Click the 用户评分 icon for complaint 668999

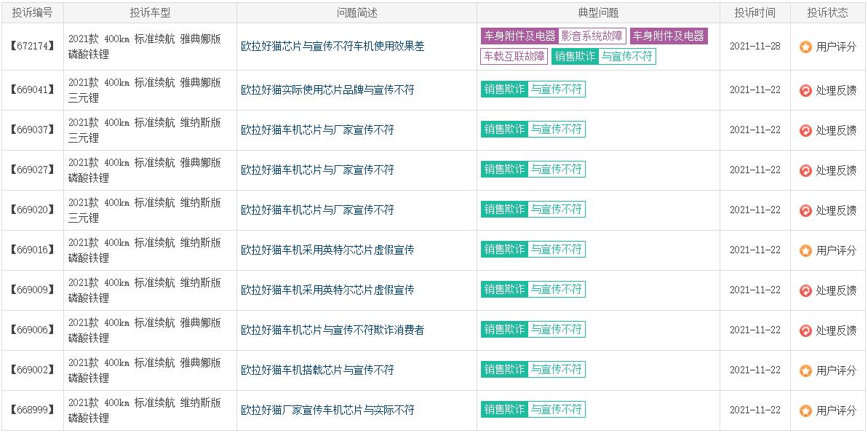805,410
